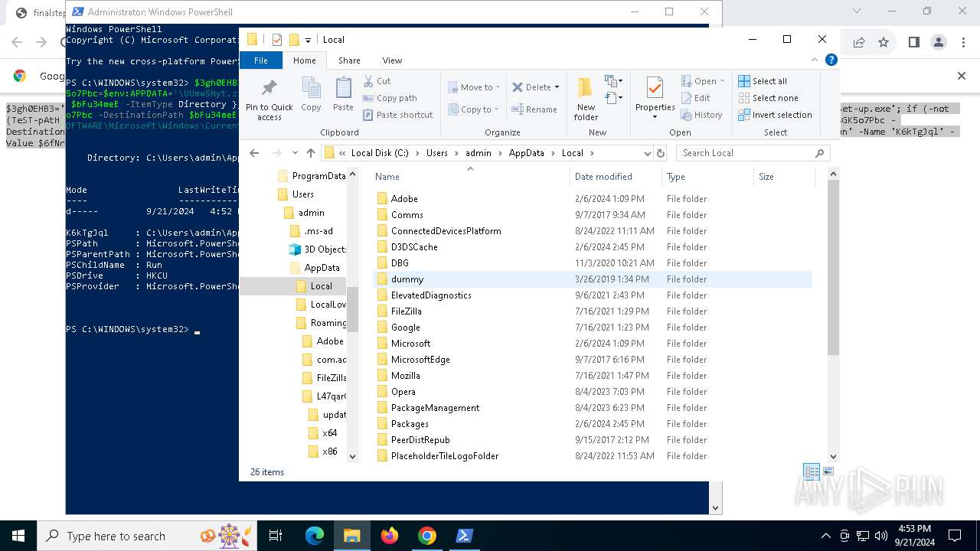The image size is (980, 551).
Task: Switch to large icons view button
Action: point(828,471)
